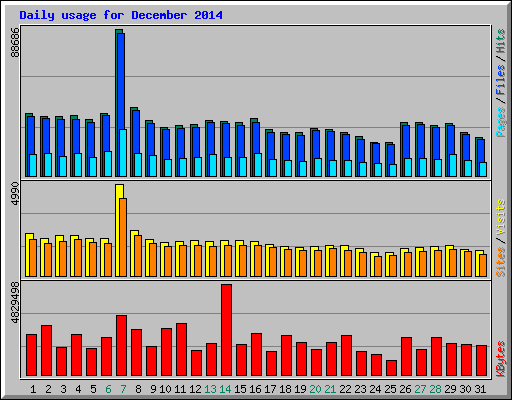Click day 4 on the x-axis
This screenshot has width=512, height=400.
tap(78, 389)
